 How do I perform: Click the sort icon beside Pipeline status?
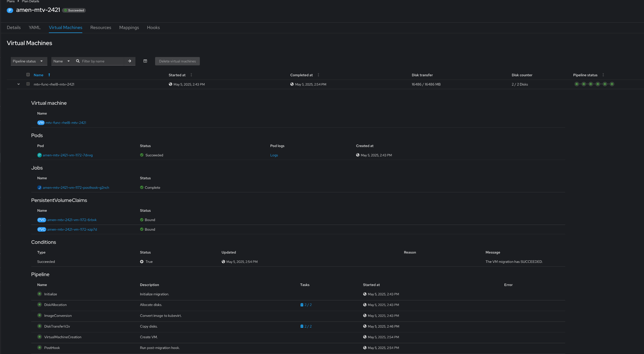click(603, 75)
